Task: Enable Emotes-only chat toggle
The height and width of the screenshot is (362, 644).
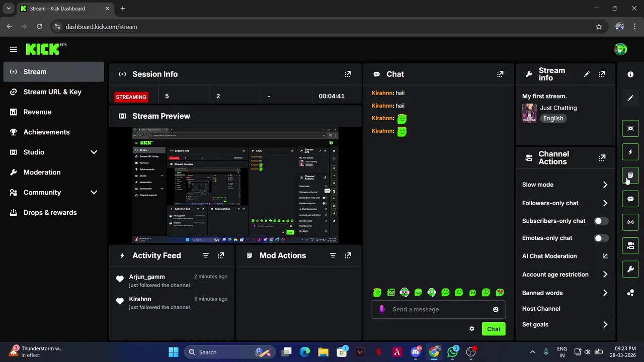Action: [601, 238]
